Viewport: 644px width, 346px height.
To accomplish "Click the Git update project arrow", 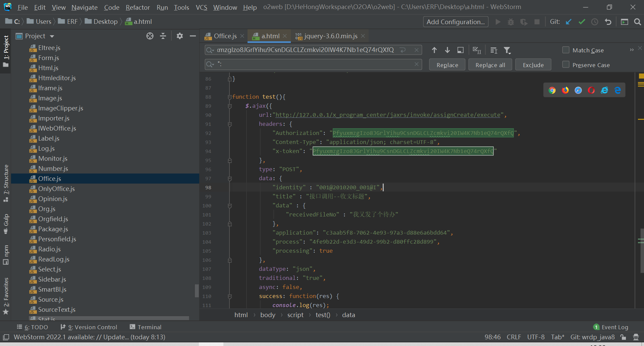I will click(569, 22).
